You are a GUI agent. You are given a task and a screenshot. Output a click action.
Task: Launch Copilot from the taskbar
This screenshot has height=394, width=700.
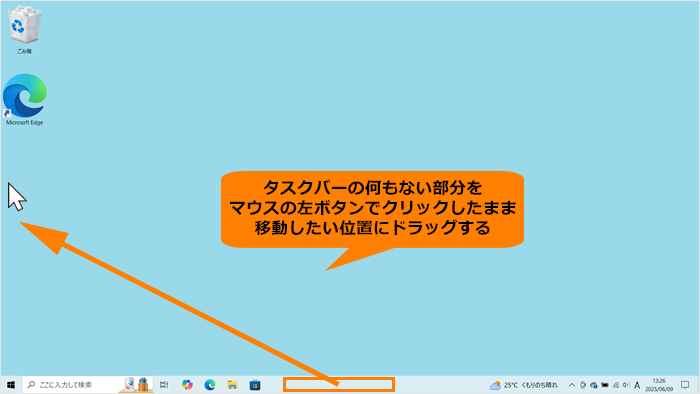(x=187, y=385)
